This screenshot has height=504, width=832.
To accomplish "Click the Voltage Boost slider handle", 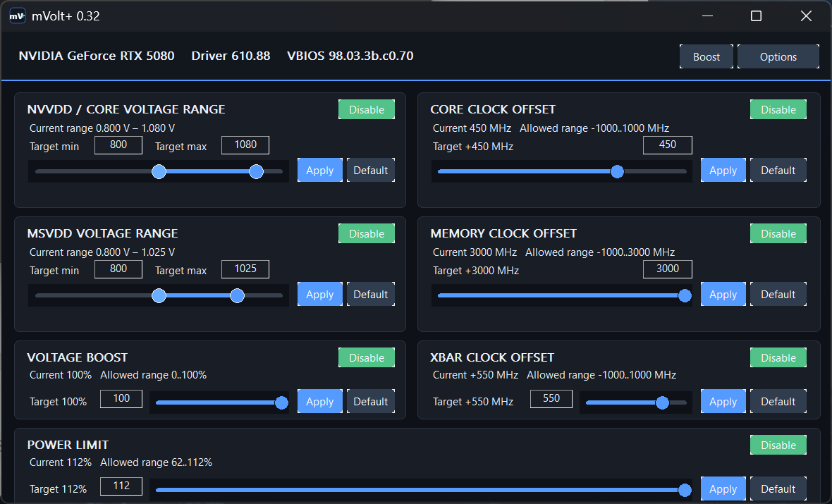I will 282,402.
